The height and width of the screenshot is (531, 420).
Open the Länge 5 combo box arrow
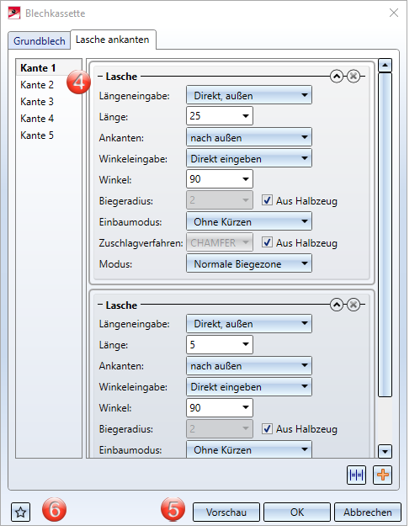246,344
